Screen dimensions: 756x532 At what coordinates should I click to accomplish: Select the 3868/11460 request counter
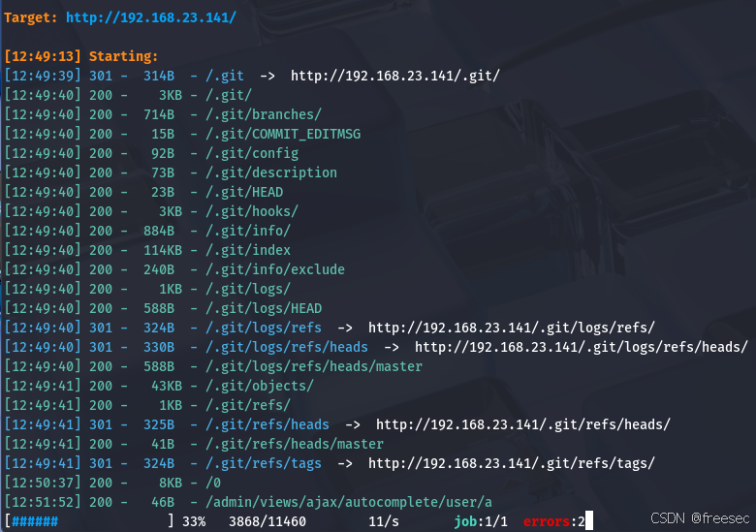[x=268, y=521]
